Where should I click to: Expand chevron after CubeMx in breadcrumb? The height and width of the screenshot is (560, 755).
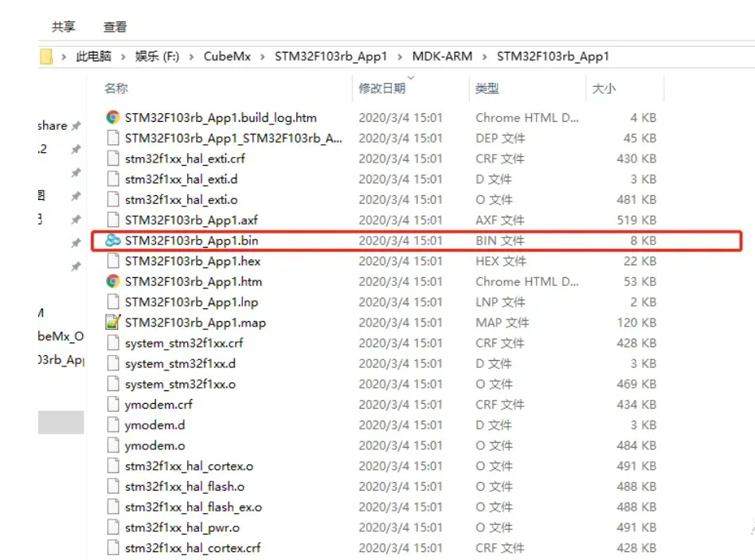click(263, 57)
